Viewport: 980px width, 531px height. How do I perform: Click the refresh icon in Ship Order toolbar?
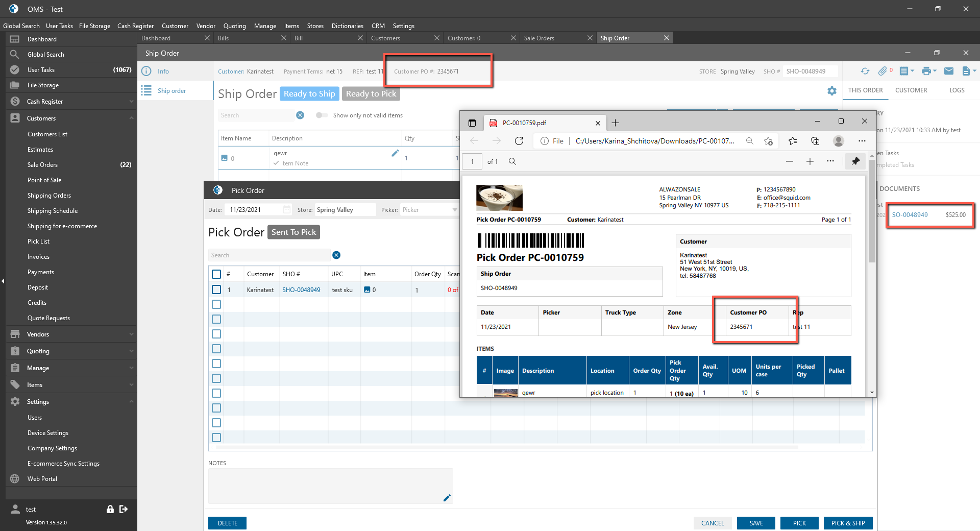865,71
